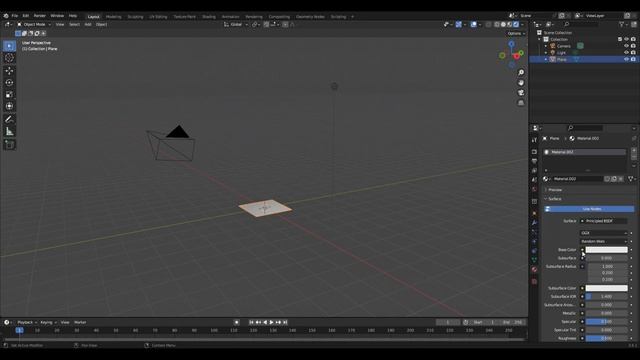
Task: Open the World properties tab
Action: pos(534,189)
